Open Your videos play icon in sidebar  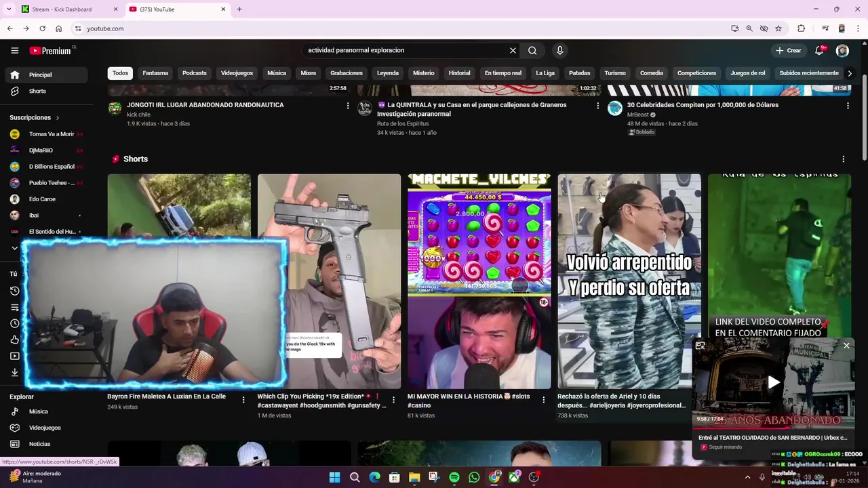click(15, 356)
